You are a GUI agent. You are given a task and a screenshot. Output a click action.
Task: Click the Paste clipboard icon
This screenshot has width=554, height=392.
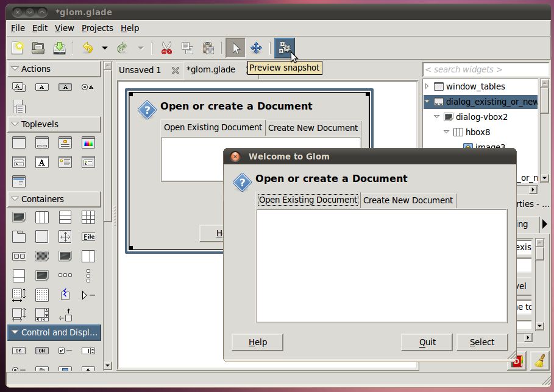(208, 47)
